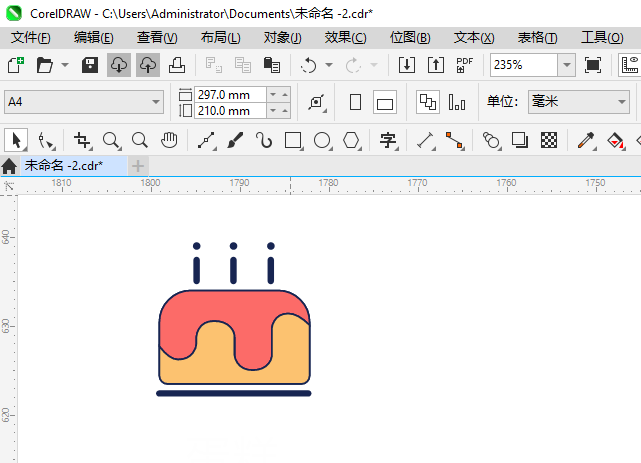Open the 对象(J) menu
The image size is (641, 463).
point(282,38)
